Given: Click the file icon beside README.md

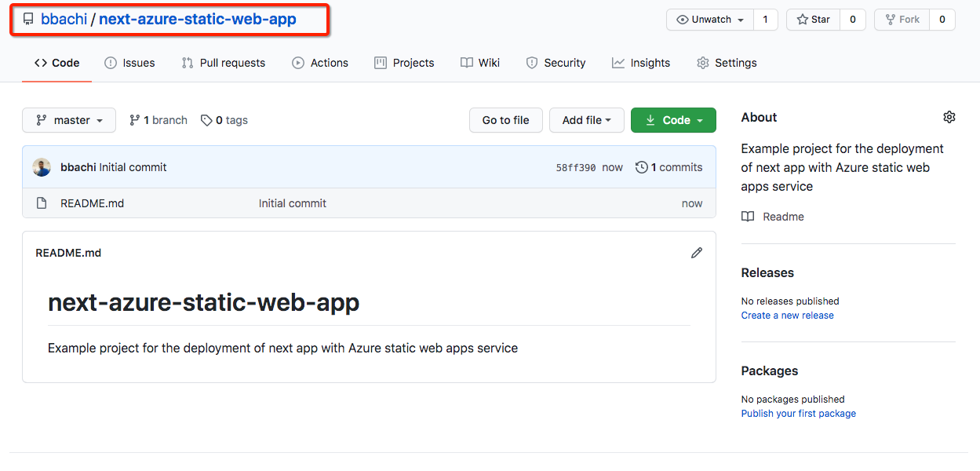Looking at the screenshot, I should [42, 203].
